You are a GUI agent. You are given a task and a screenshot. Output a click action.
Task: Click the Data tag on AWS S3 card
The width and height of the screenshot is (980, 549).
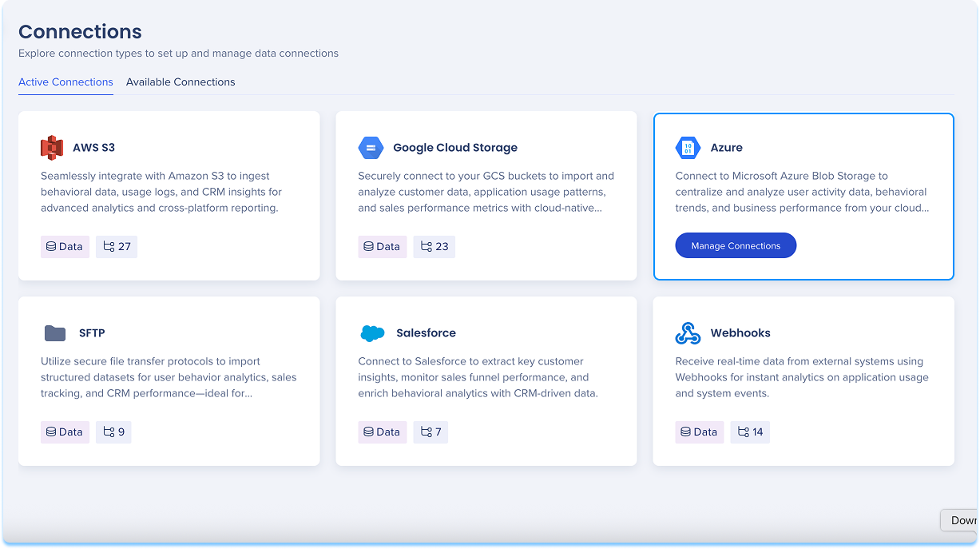65,247
